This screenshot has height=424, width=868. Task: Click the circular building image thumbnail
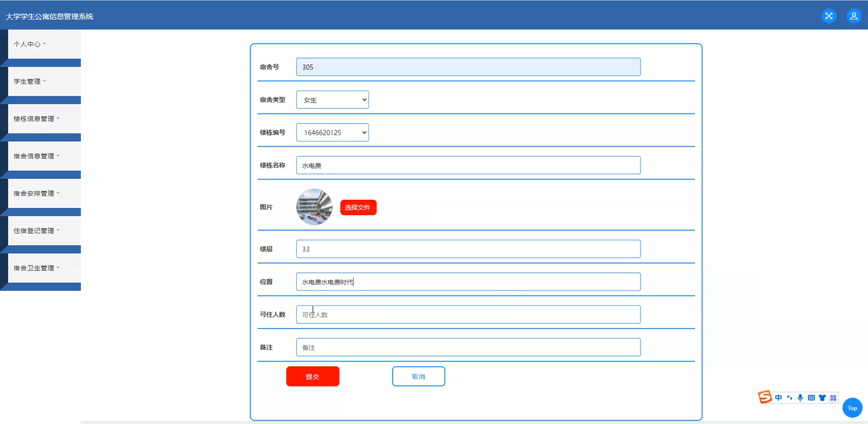314,207
